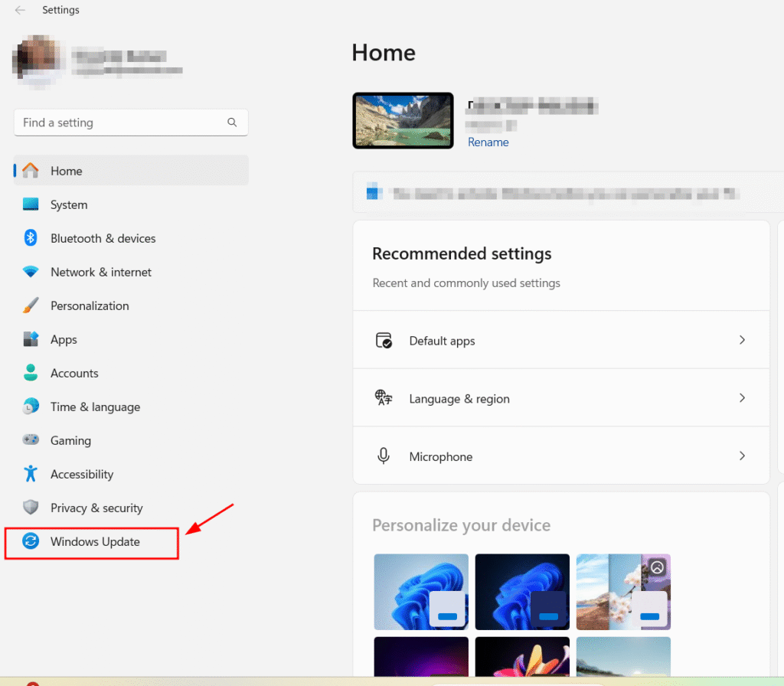The height and width of the screenshot is (686, 784).
Task: Open Gaming label
Action: coord(71,440)
